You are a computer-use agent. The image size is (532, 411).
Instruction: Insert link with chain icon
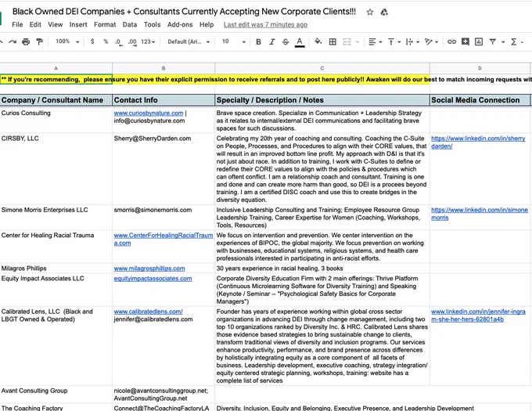[451, 41]
